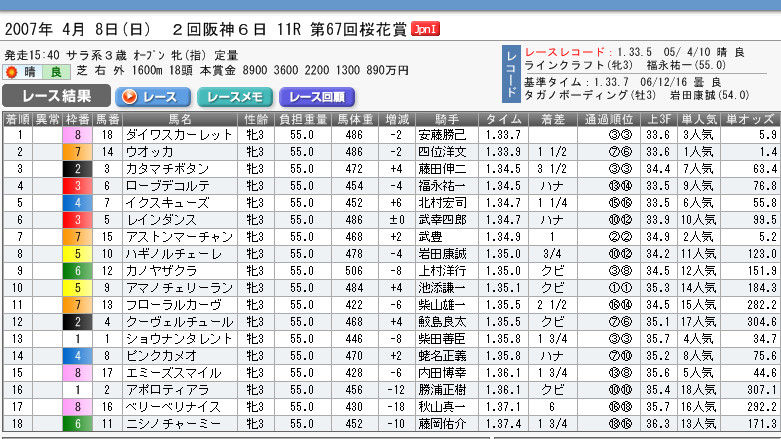Click orange frame 7 swatch for ウオッカ
The image size is (781, 439).
77,152
